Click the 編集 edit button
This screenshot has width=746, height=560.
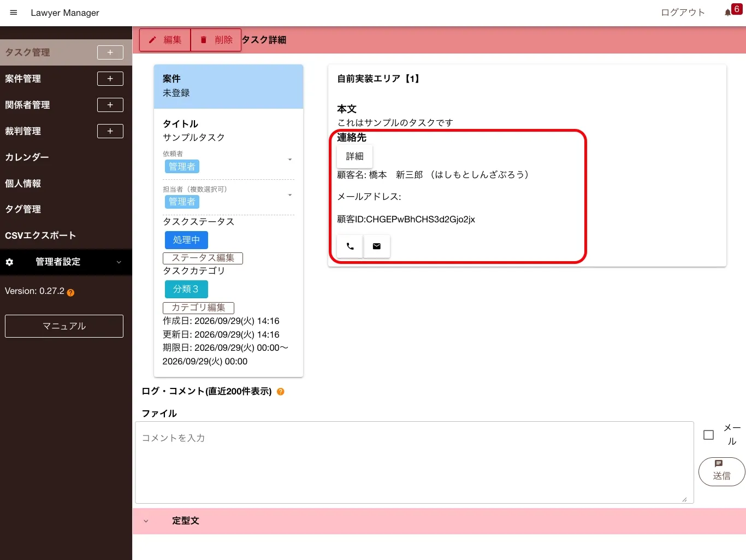pyautogui.click(x=165, y=40)
